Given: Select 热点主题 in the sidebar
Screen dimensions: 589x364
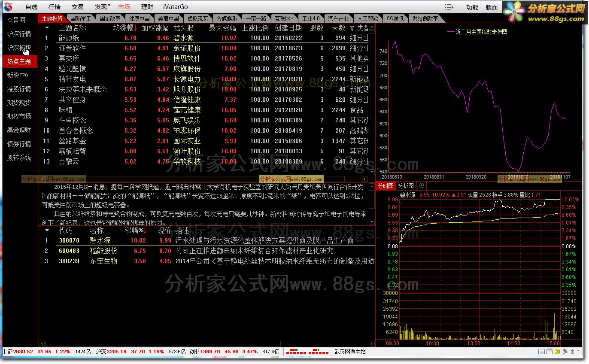Looking at the screenshot, I should (19, 61).
